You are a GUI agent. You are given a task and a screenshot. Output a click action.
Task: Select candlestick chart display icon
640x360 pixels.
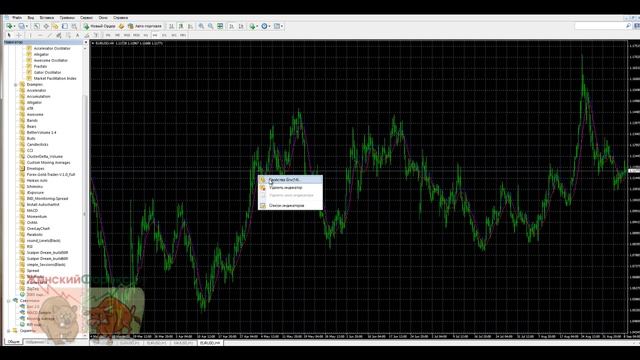pyautogui.click(x=181, y=26)
